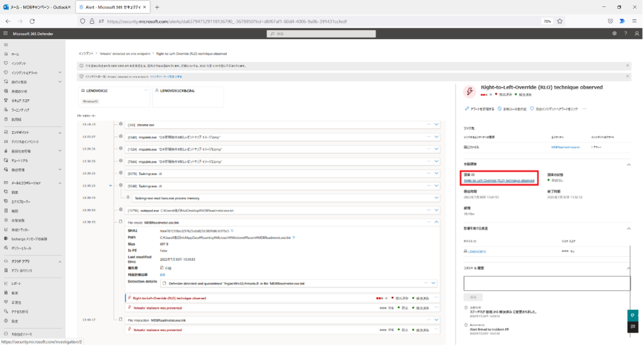Viewport: 644px width, 347px height.
Task: Click the dark floating feedback chat icon
Action: [633, 327]
